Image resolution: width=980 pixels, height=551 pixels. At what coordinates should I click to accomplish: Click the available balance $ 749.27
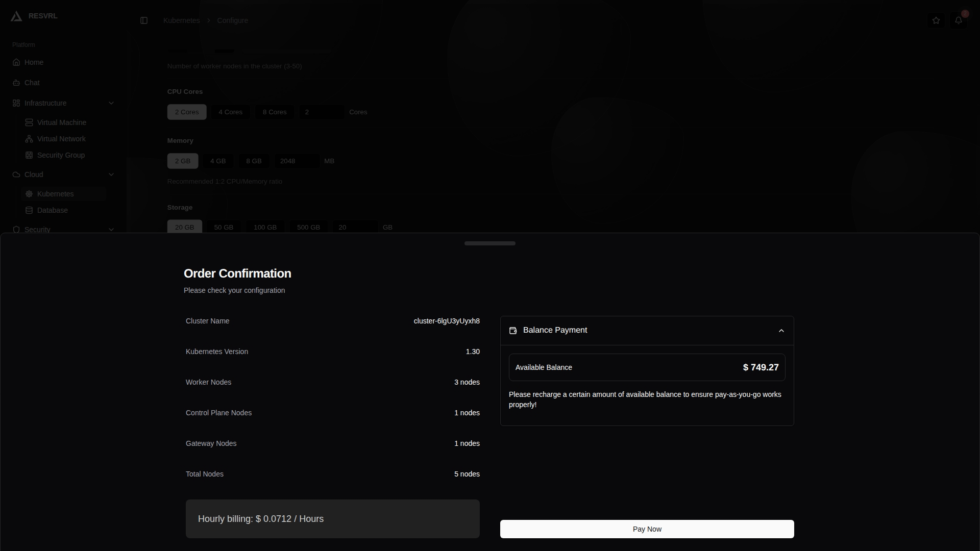click(761, 367)
